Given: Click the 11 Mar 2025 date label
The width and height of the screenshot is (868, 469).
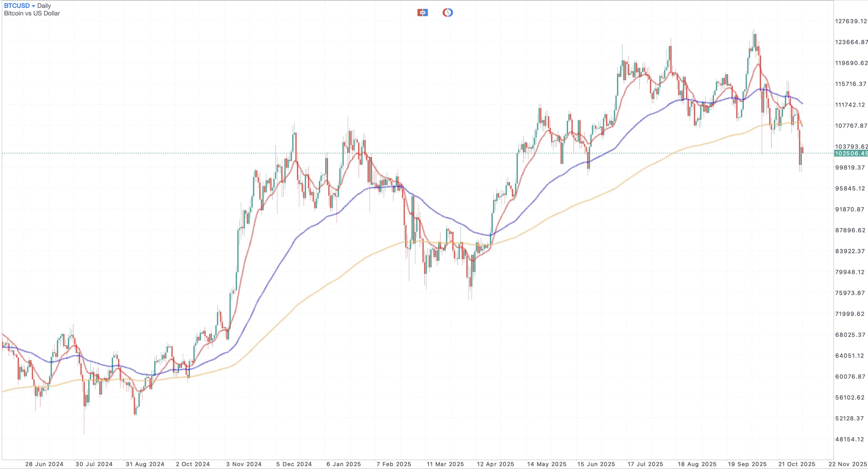Looking at the screenshot, I should [x=445, y=464].
